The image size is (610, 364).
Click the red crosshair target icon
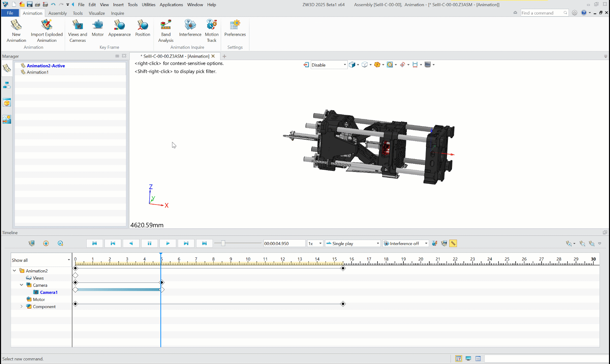(402, 65)
